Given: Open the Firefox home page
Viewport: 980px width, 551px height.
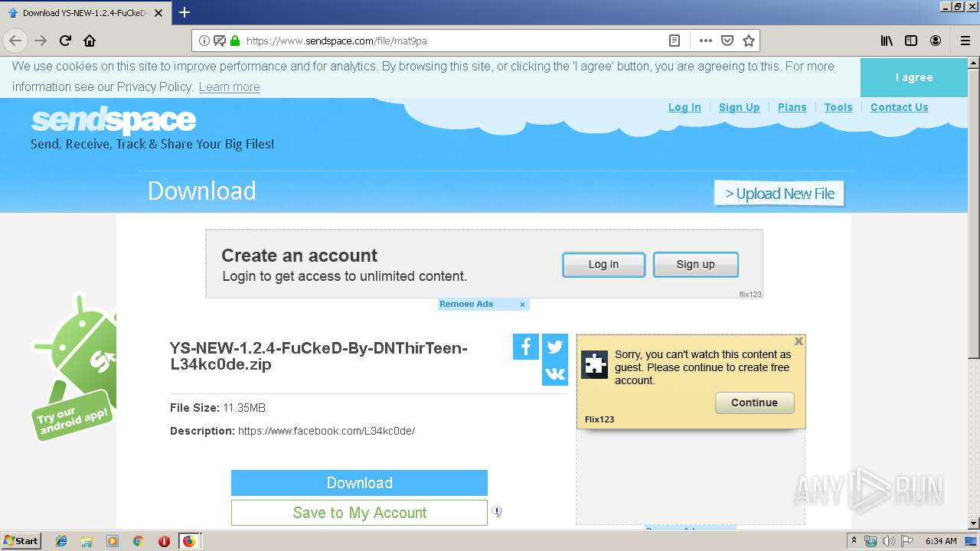Looking at the screenshot, I should tap(90, 41).
